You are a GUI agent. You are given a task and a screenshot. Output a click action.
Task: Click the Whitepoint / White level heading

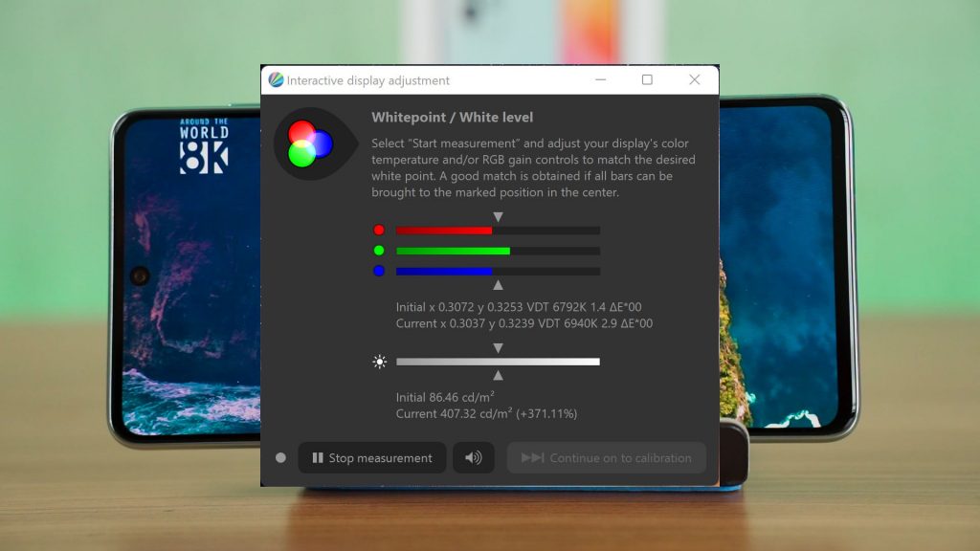(x=453, y=118)
